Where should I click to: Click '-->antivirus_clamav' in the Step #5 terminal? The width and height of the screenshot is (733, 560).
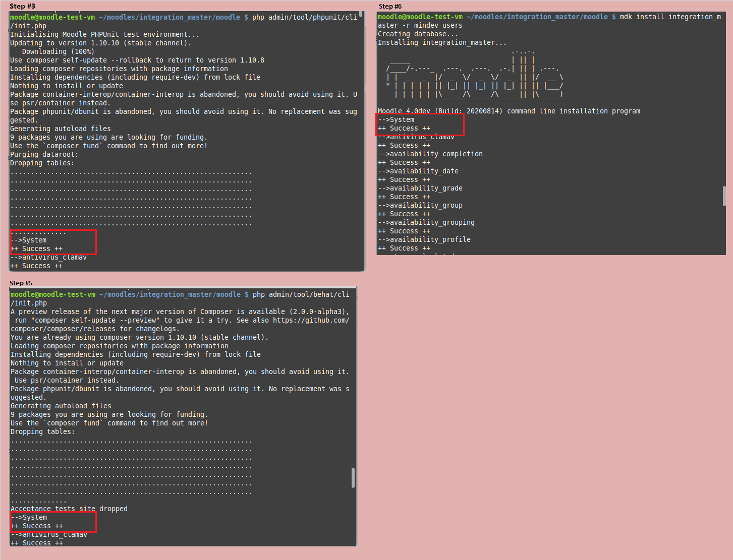[49, 534]
